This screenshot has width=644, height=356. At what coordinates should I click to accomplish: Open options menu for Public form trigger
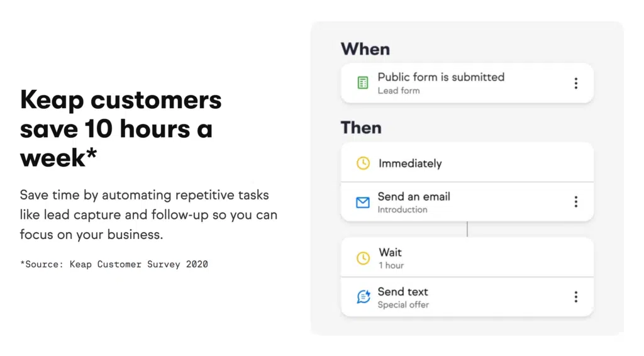(575, 83)
